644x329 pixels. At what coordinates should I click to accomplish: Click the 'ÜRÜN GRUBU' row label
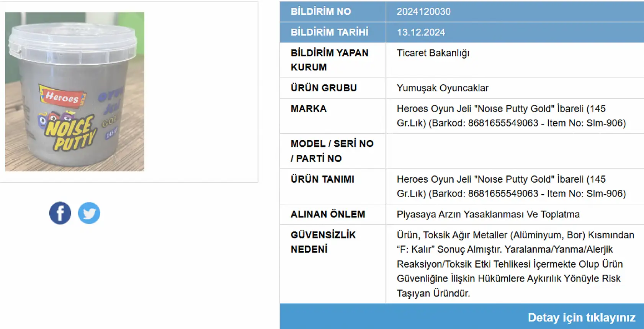[324, 88]
